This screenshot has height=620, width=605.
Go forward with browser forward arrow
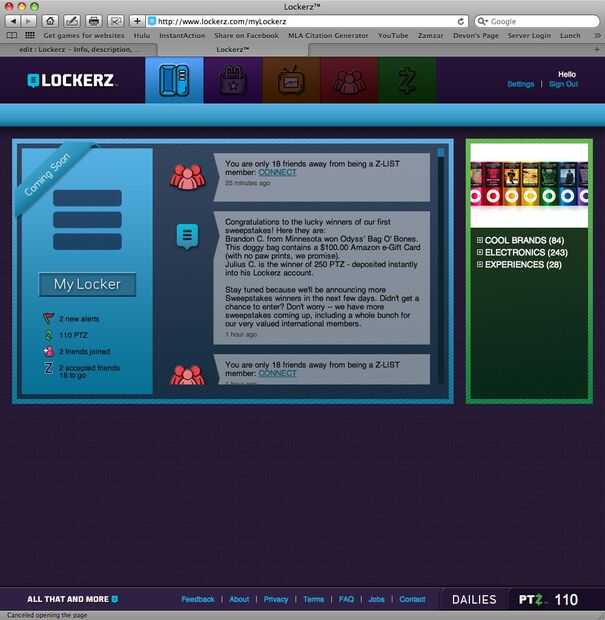click(28, 21)
